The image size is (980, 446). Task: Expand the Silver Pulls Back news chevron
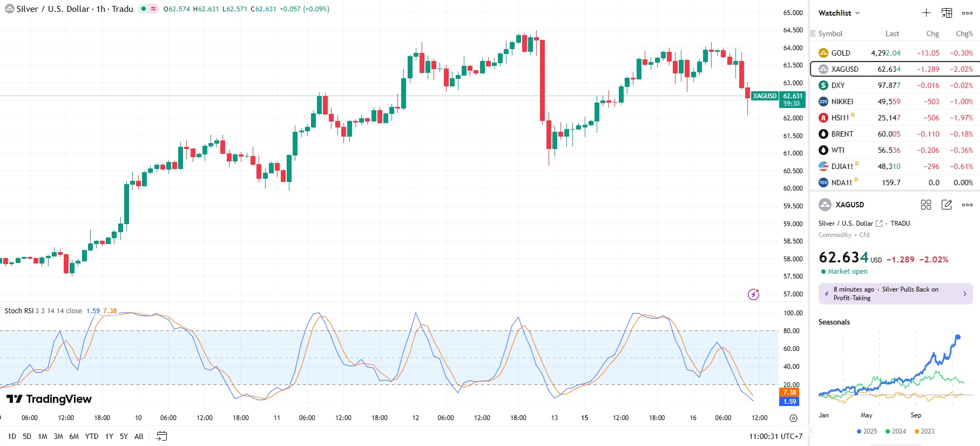pyautogui.click(x=965, y=294)
